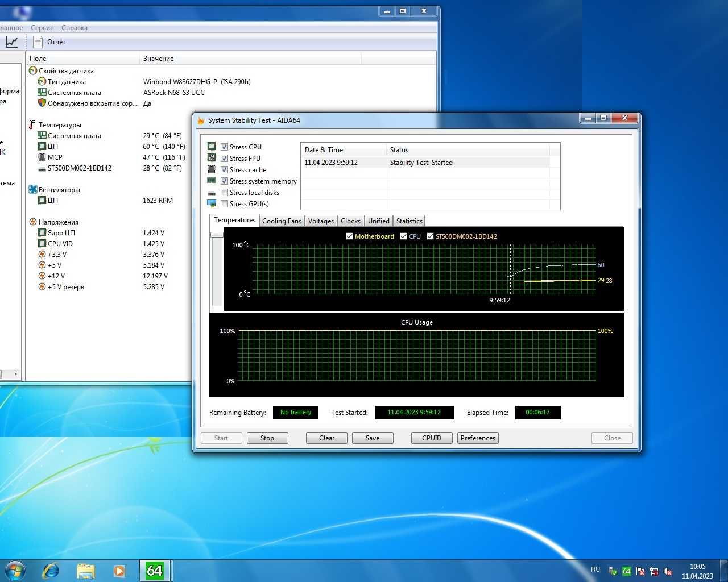
Task: Click the Поле column header
Action: pyautogui.click(x=82, y=58)
